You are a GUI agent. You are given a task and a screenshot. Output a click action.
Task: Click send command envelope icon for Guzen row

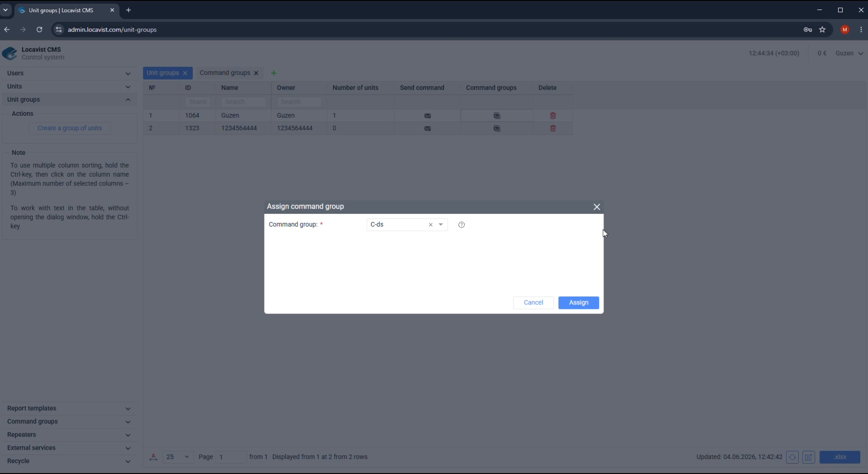click(428, 116)
